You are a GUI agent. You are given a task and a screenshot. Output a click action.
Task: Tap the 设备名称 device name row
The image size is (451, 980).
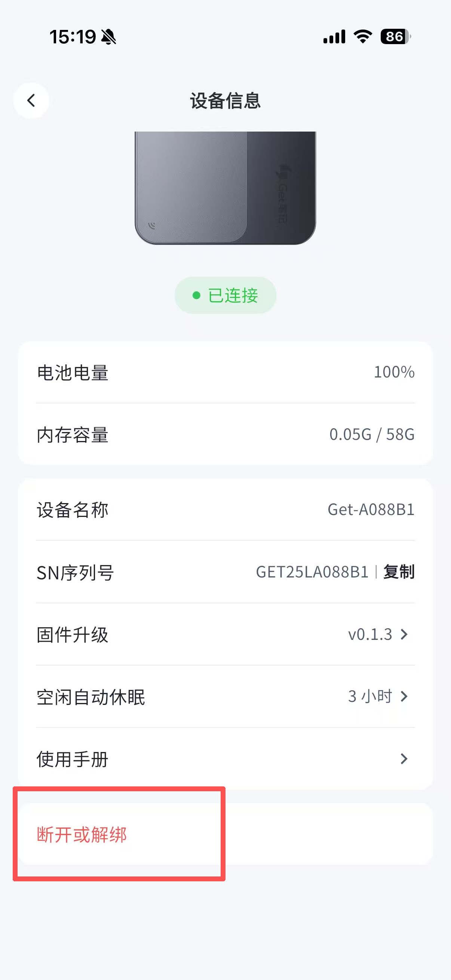tap(225, 510)
